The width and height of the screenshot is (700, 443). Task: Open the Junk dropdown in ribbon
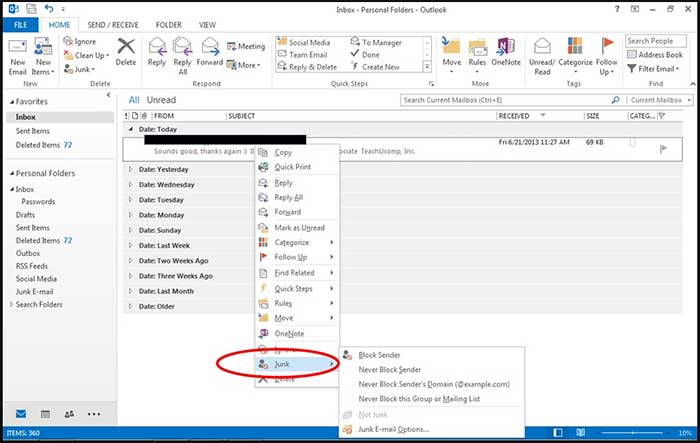(x=79, y=69)
